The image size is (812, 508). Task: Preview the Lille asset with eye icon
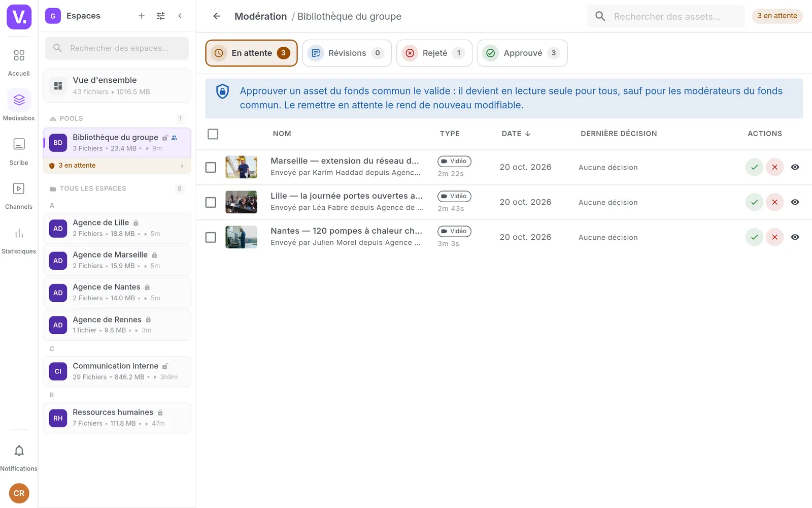[x=795, y=202]
